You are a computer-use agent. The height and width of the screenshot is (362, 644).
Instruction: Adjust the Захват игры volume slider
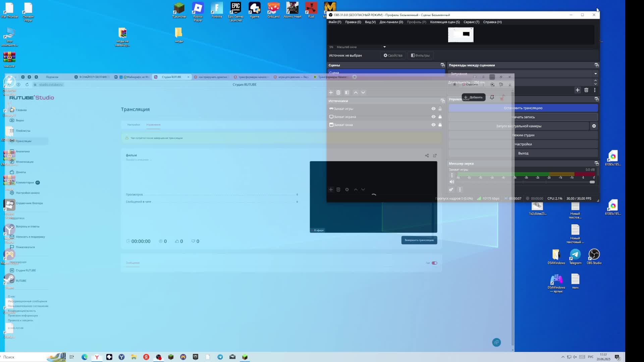[x=592, y=182]
